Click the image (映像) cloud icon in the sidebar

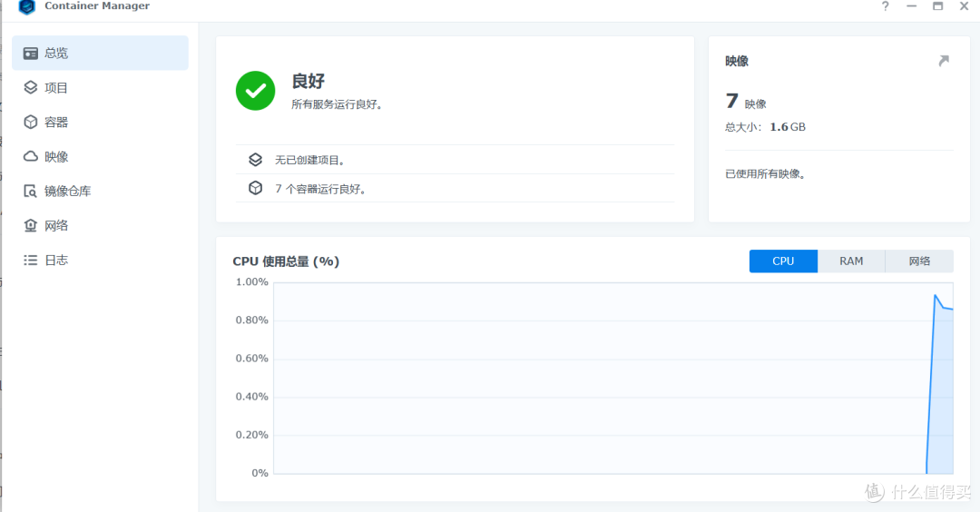(31, 156)
